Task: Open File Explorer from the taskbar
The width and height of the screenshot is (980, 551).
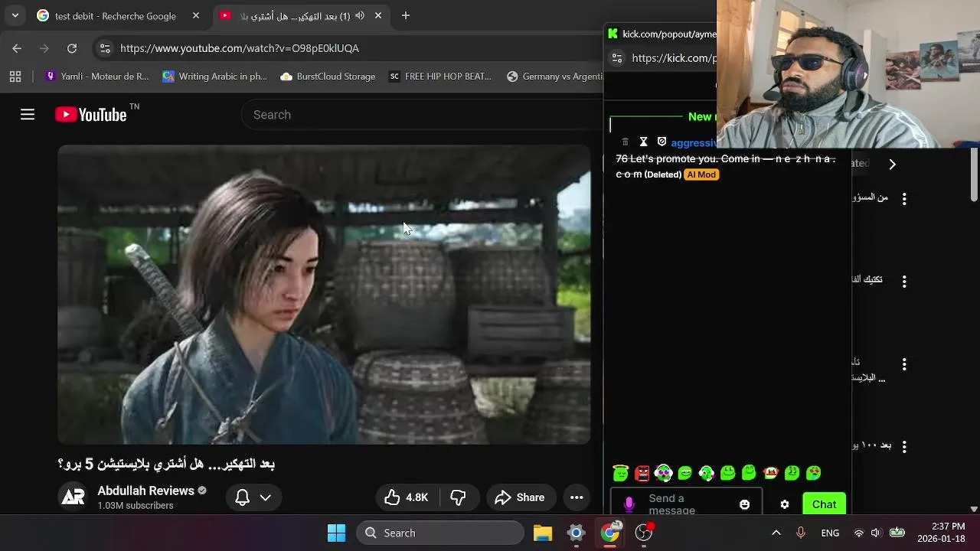Action: [543, 533]
